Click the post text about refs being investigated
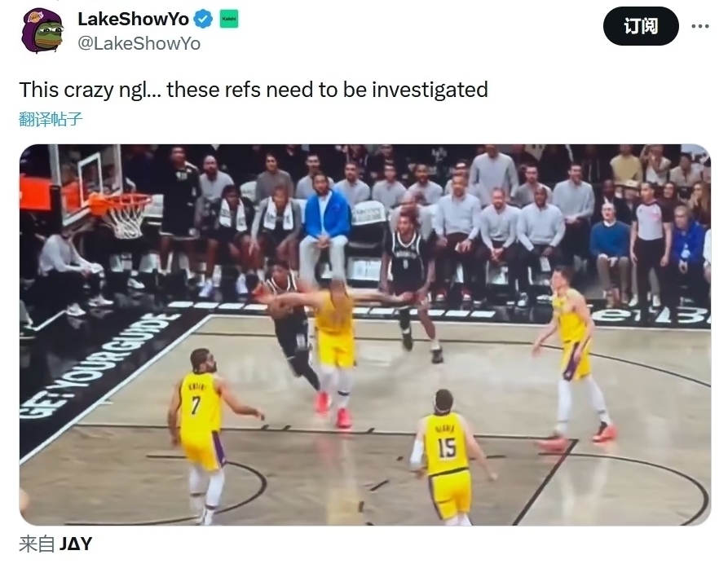This screenshot has width=728, height=577. pyautogui.click(x=254, y=90)
